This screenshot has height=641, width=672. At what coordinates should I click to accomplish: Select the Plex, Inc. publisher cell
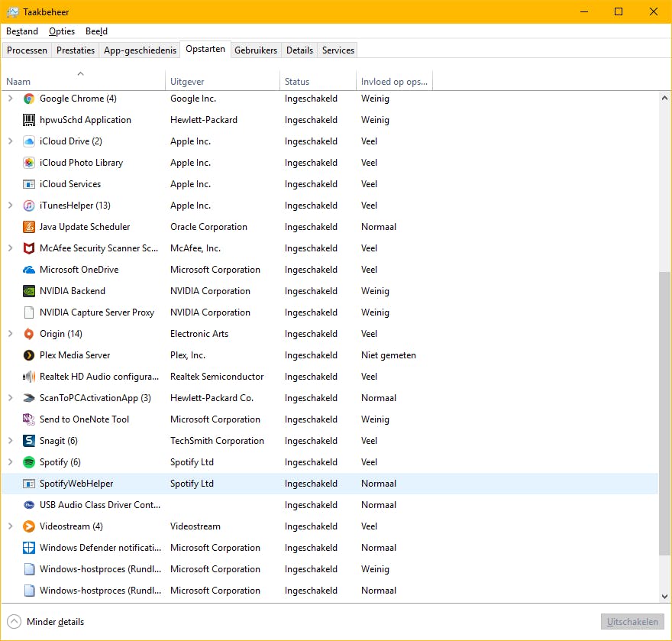[x=188, y=355]
